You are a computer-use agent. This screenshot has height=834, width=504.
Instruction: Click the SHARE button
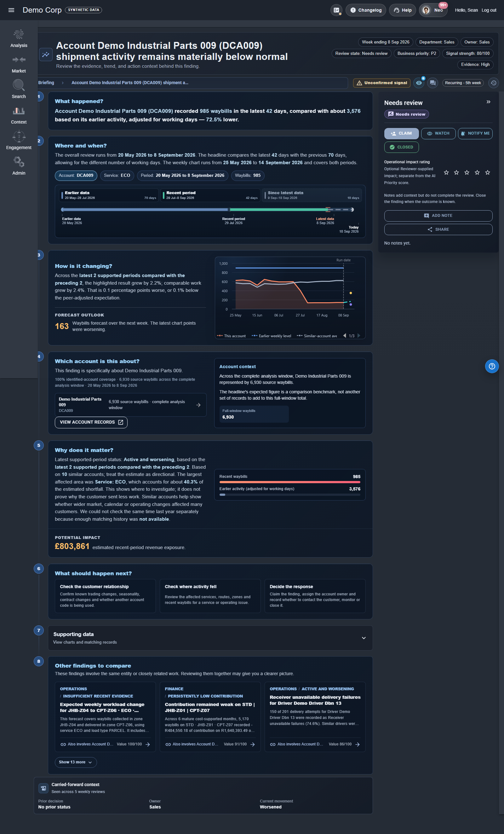[x=438, y=229]
